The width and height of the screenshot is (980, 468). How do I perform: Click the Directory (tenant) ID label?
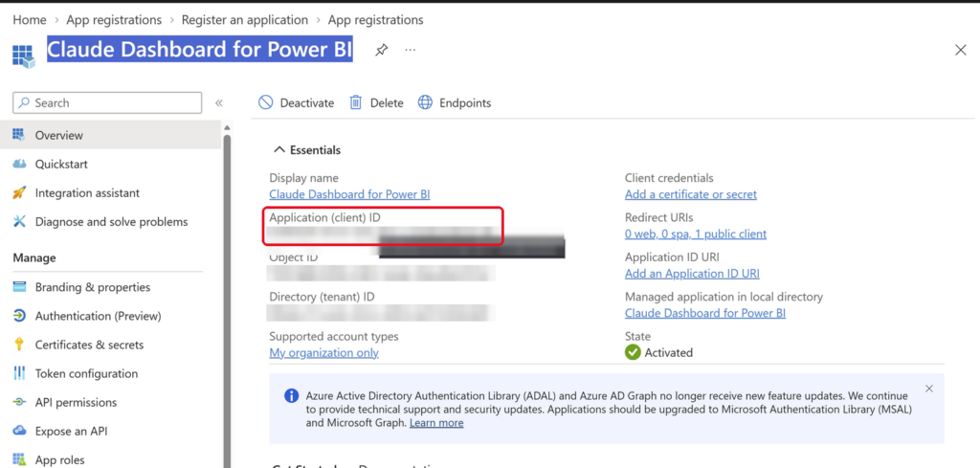322,297
